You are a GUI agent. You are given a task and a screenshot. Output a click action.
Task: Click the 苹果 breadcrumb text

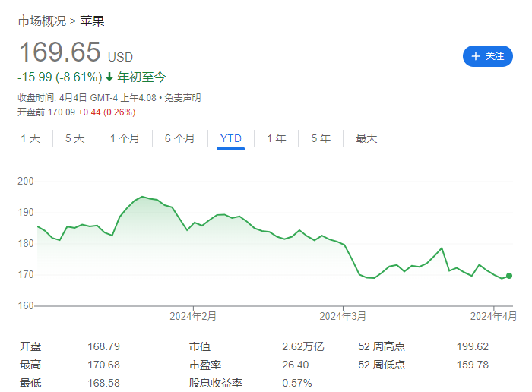92,21
